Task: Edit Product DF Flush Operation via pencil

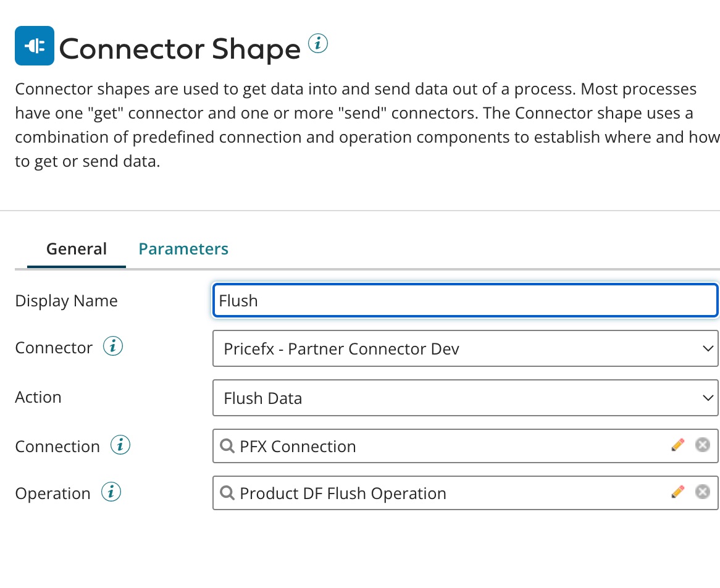Action: 677,492
